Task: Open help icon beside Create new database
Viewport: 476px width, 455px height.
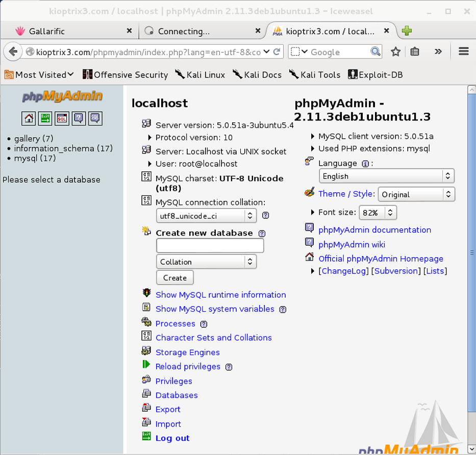Action: click(262, 234)
